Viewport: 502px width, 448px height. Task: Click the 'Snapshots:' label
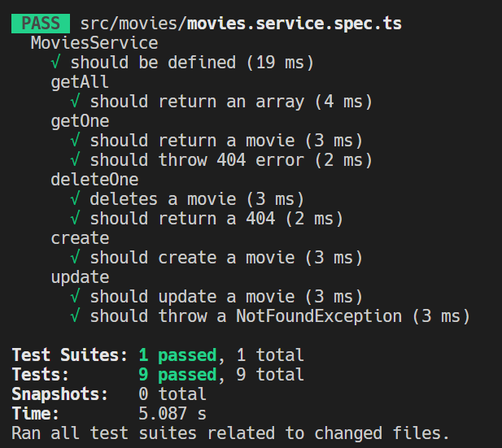tap(60, 394)
